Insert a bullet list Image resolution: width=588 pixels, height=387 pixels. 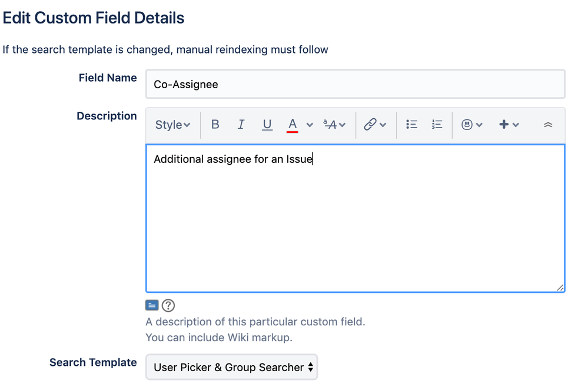[412, 125]
